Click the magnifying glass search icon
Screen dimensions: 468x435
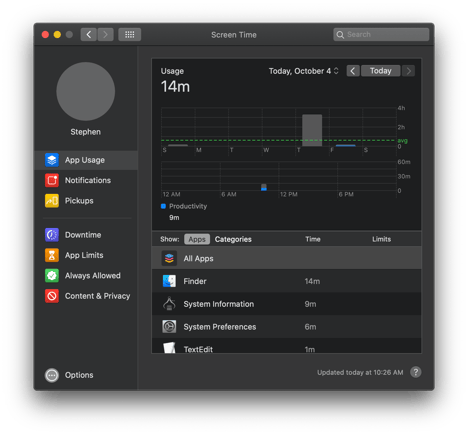tap(340, 35)
